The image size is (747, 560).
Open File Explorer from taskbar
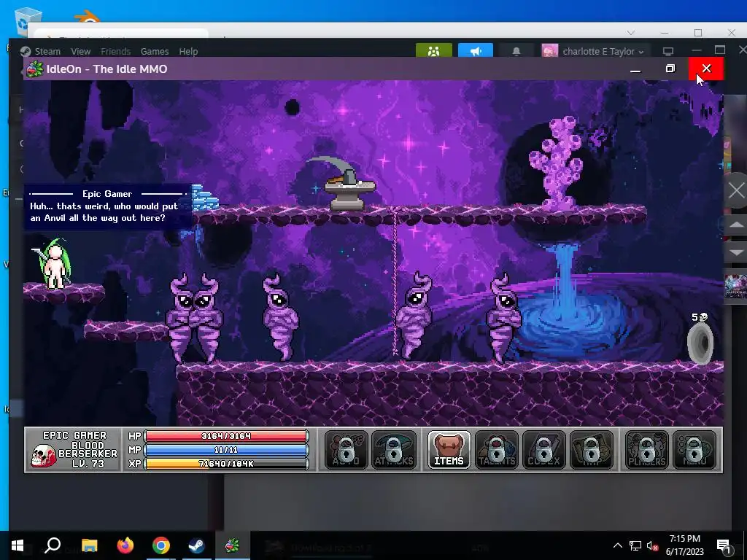[89, 545]
